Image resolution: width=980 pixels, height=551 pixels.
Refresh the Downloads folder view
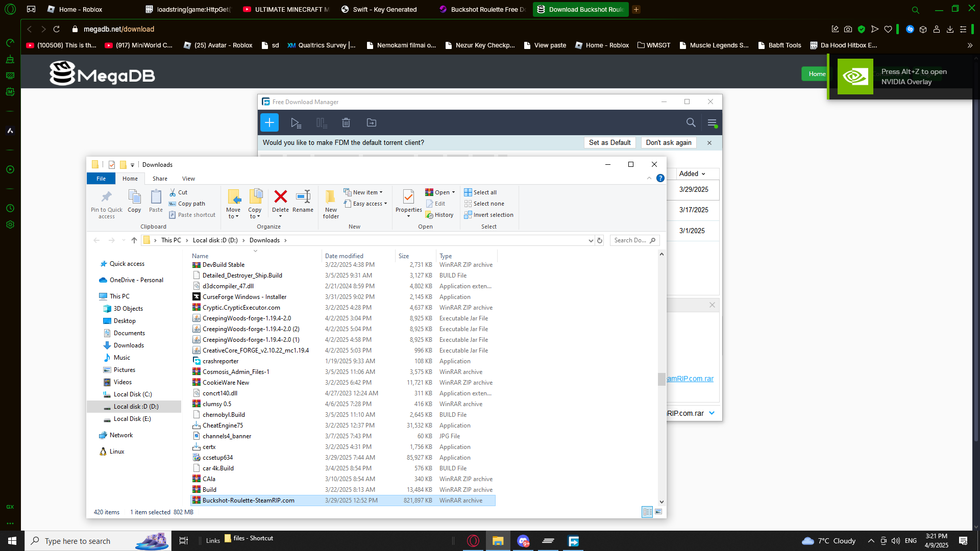[x=600, y=240]
